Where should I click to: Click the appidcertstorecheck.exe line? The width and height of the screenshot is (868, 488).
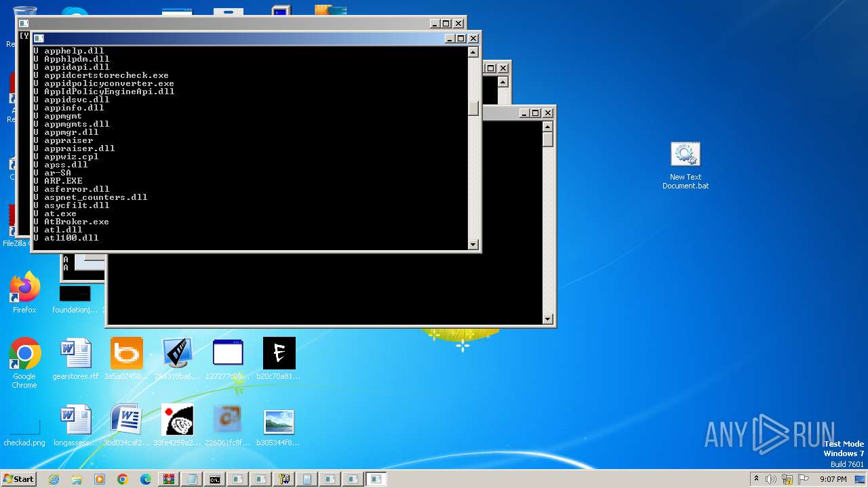(106, 75)
